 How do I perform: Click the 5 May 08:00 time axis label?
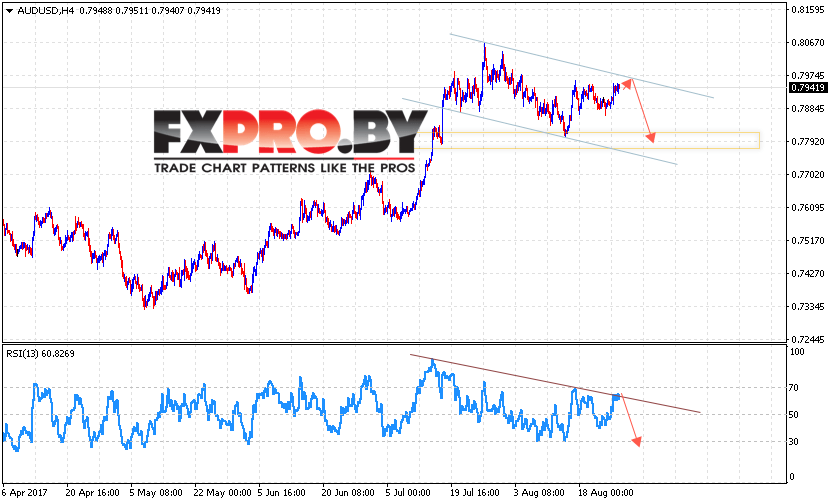[x=156, y=493]
